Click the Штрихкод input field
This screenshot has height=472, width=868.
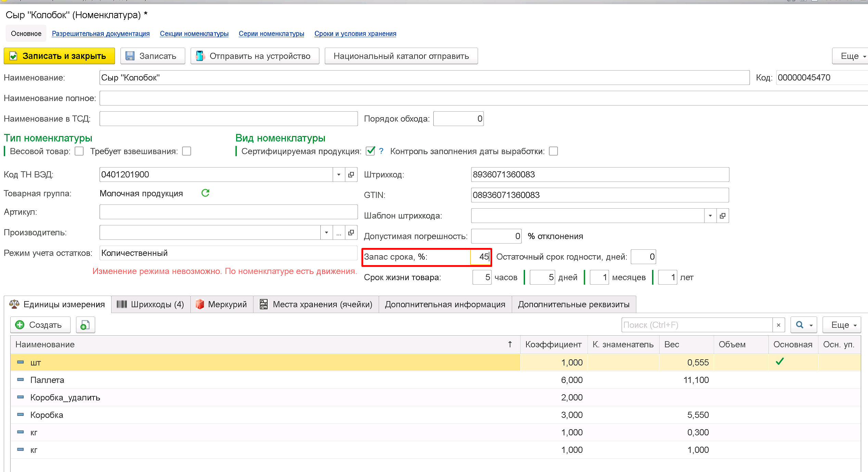600,175
